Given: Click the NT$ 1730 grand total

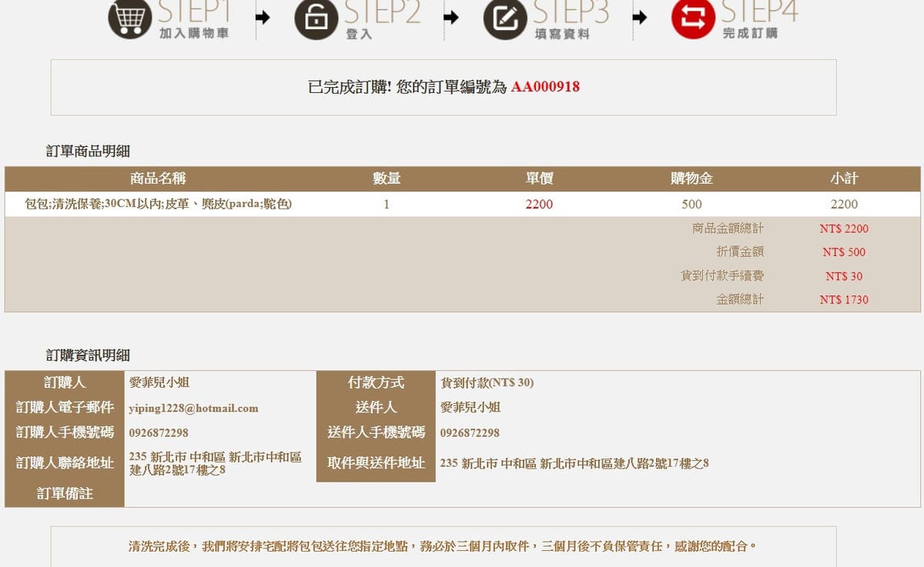Looking at the screenshot, I should [x=844, y=300].
